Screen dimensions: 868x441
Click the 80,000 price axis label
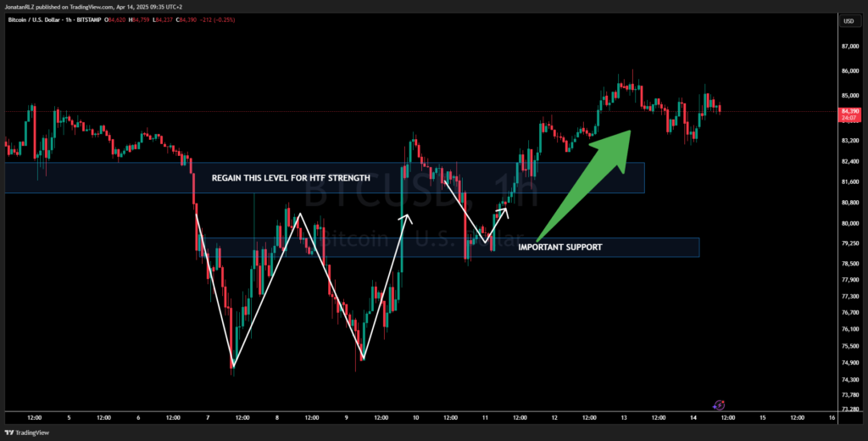[x=848, y=223]
